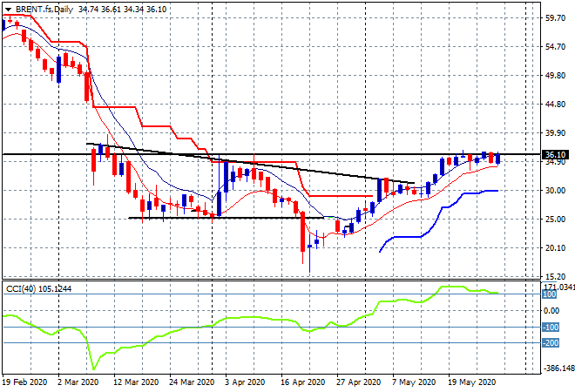
Task: Click the OHLC values 34.74 36.61 34.34 36.10
Action: tap(123, 10)
